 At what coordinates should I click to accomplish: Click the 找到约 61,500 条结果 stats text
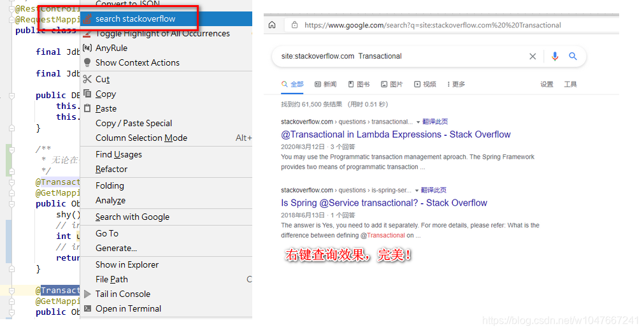coord(334,105)
